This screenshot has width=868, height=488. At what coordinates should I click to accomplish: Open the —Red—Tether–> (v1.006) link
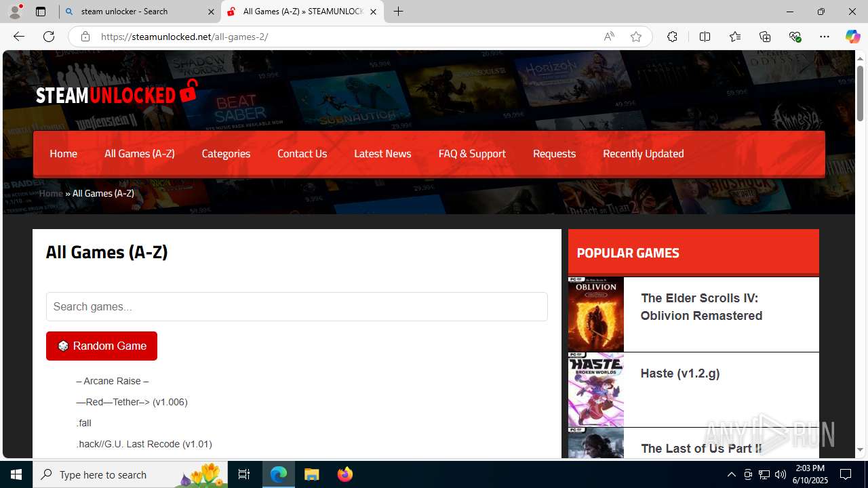point(132,402)
